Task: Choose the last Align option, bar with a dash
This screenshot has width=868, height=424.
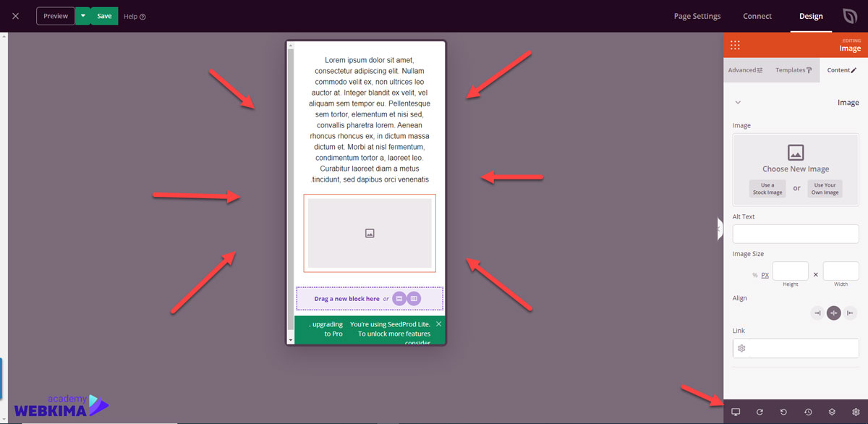Action: 850,313
